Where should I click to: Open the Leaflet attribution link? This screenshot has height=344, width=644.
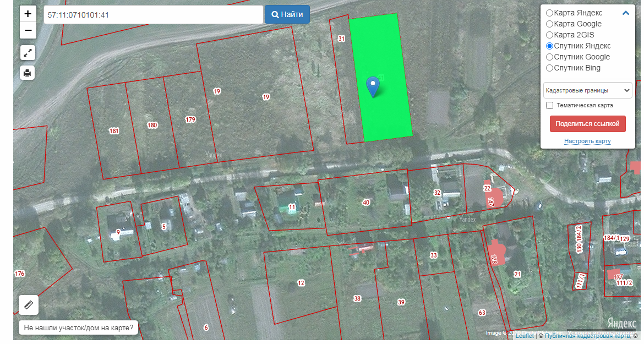click(524, 336)
